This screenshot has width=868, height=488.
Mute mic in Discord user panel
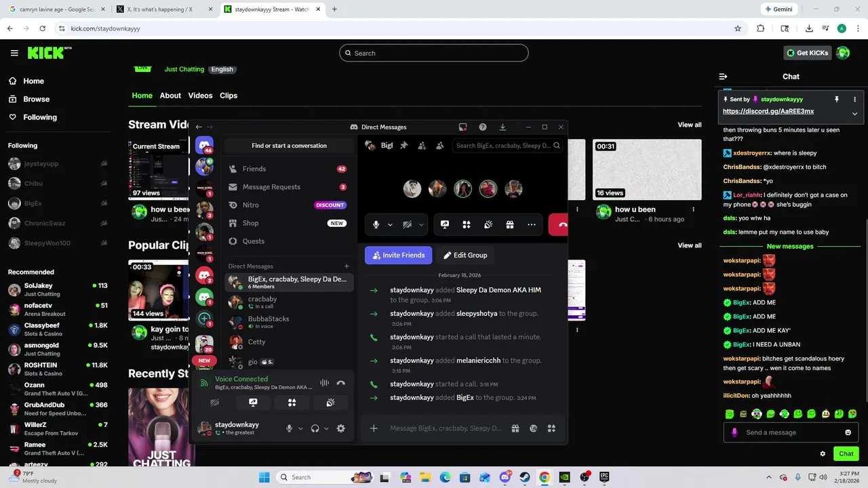(290, 428)
